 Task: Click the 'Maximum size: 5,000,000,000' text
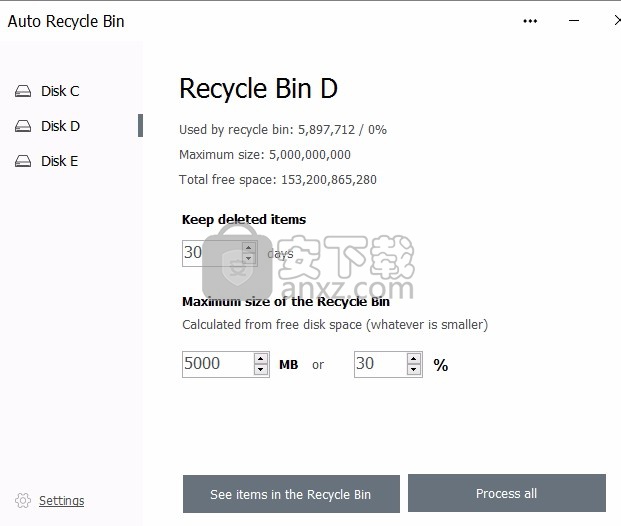click(265, 154)
